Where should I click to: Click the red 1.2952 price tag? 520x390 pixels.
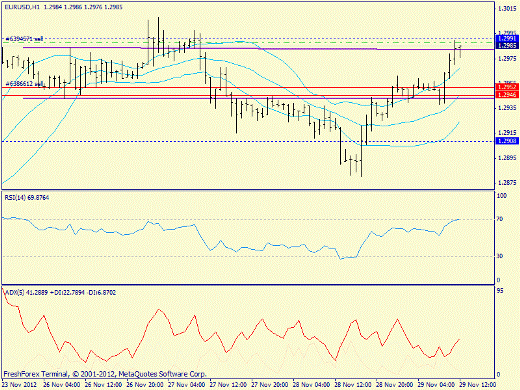pos(507,87)
